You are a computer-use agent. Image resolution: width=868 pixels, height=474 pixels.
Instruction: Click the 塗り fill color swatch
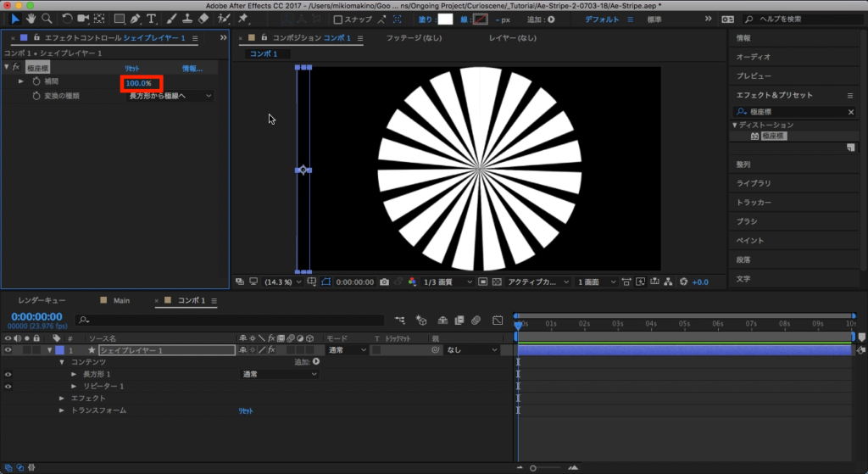pos(445,19)
